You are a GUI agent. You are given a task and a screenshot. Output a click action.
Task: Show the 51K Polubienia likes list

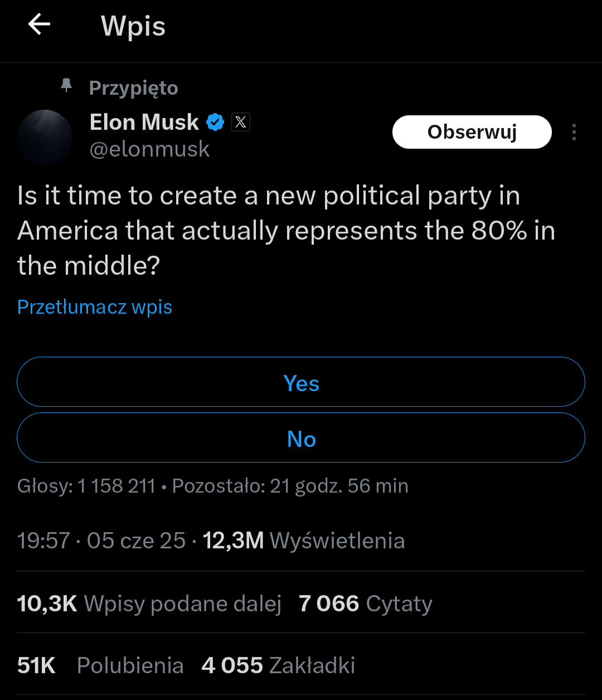point(100,665)
